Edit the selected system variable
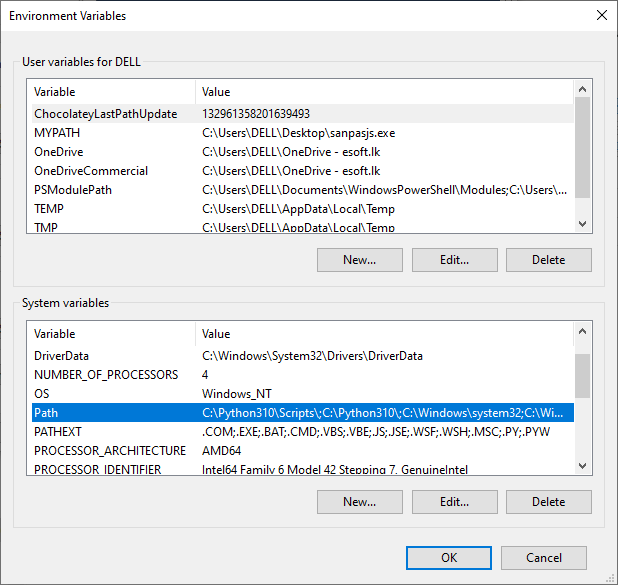 (454, 502)
